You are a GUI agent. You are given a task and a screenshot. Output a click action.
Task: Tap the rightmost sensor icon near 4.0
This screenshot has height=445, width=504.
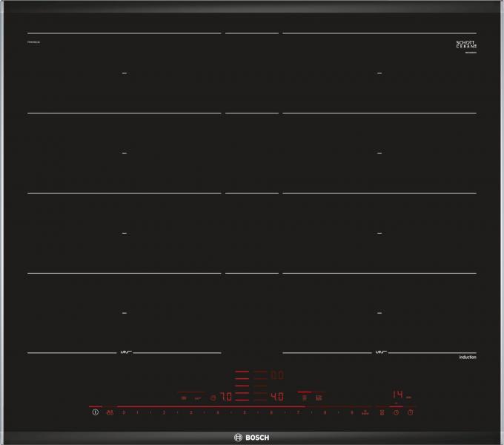pos(319,398)
